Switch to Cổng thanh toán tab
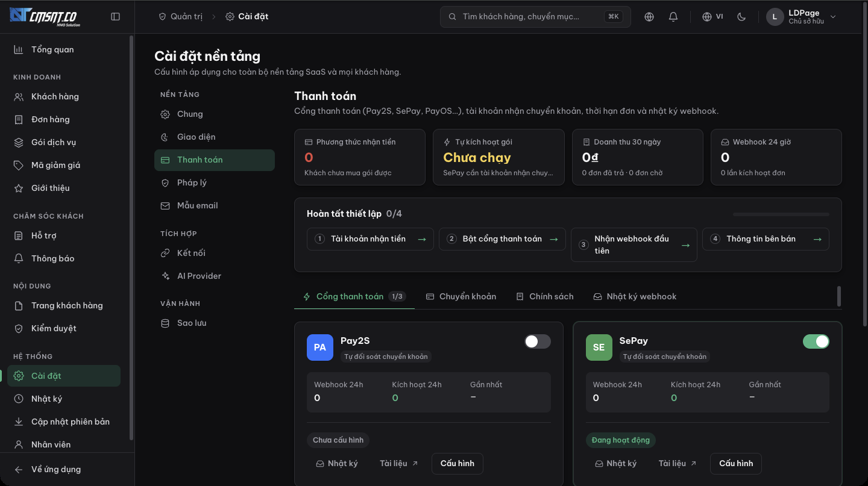The width and height of the screenshot is (868, 486). pos(354,296)
